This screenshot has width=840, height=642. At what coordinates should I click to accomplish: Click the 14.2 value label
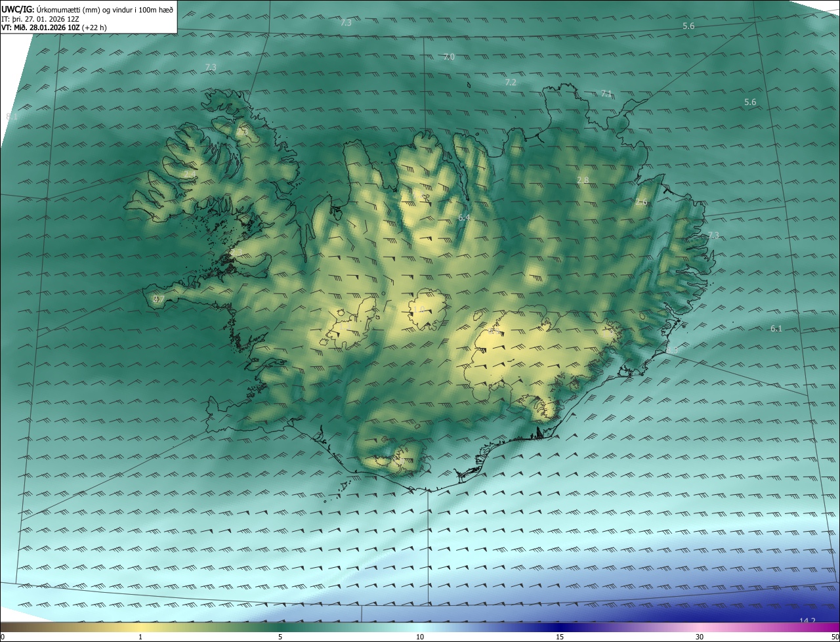[807, 621]
